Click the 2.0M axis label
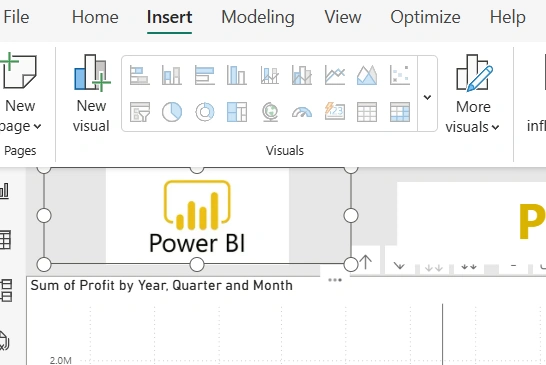Viewport: 546px width, 365px height. click(x=61, y=360)
